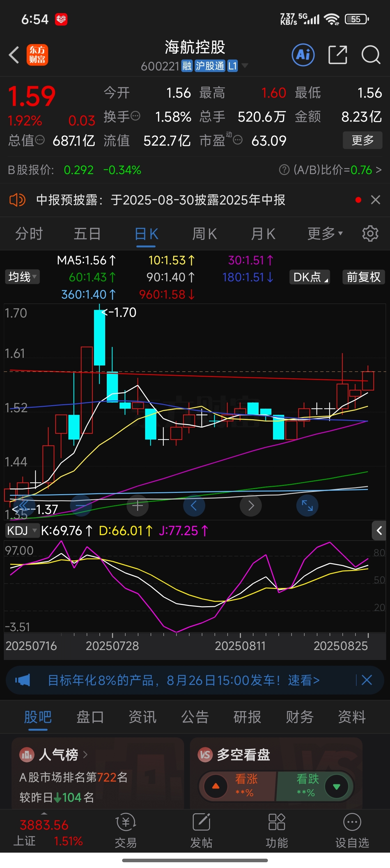Switch to 分时 chart tab

point(29,234)
